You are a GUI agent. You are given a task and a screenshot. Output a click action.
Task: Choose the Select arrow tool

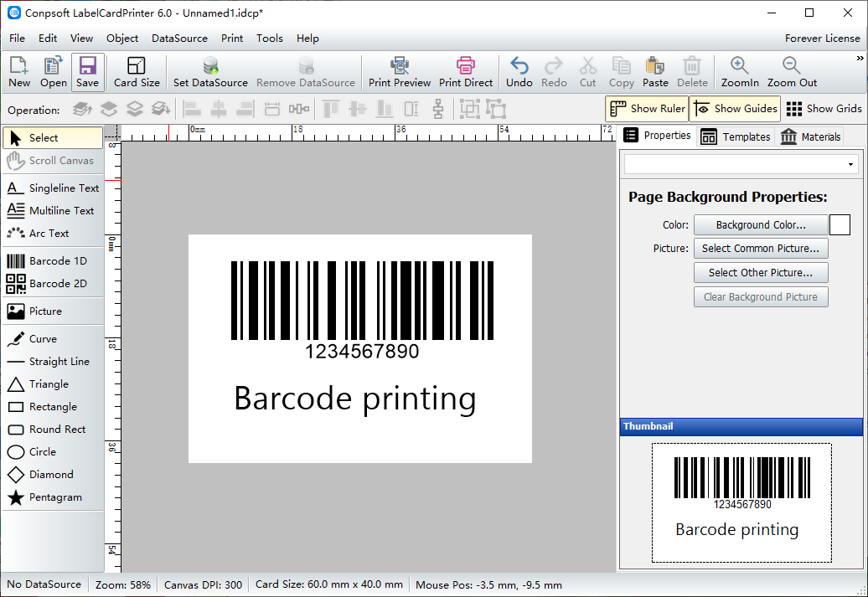53,138
